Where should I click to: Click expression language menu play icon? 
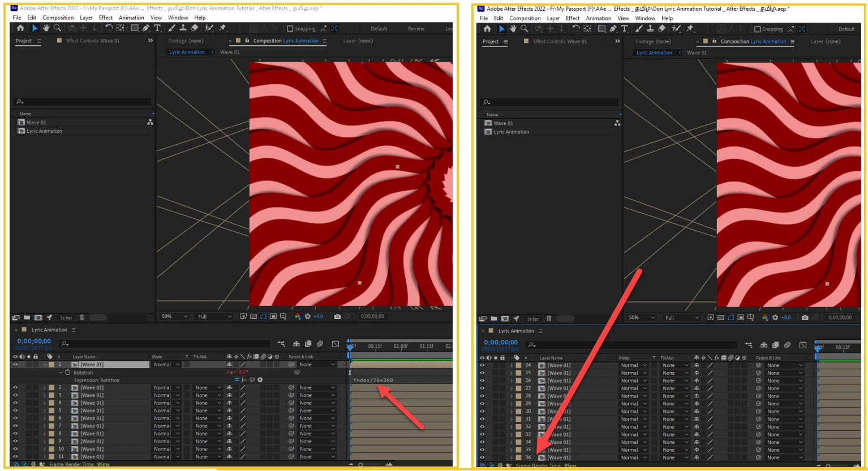[x=260, y=380]
